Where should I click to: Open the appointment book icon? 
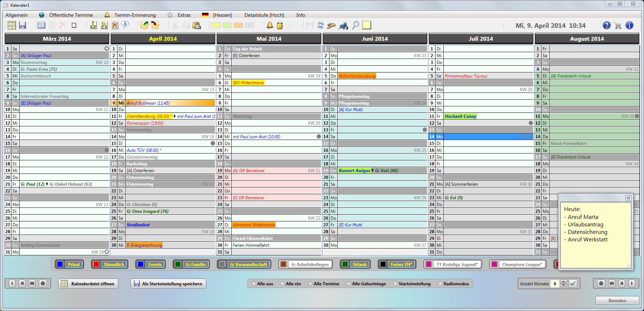point(41,25)
